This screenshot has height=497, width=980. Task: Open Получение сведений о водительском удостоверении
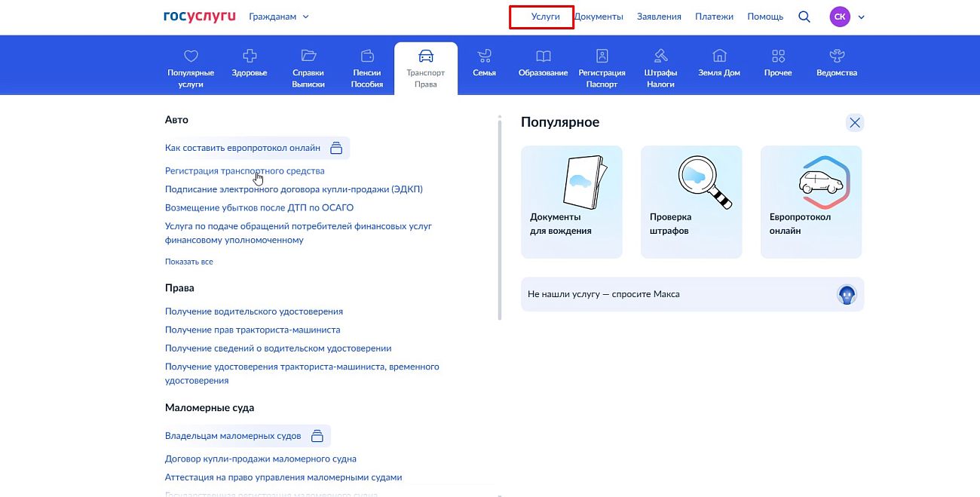(278, 348)
